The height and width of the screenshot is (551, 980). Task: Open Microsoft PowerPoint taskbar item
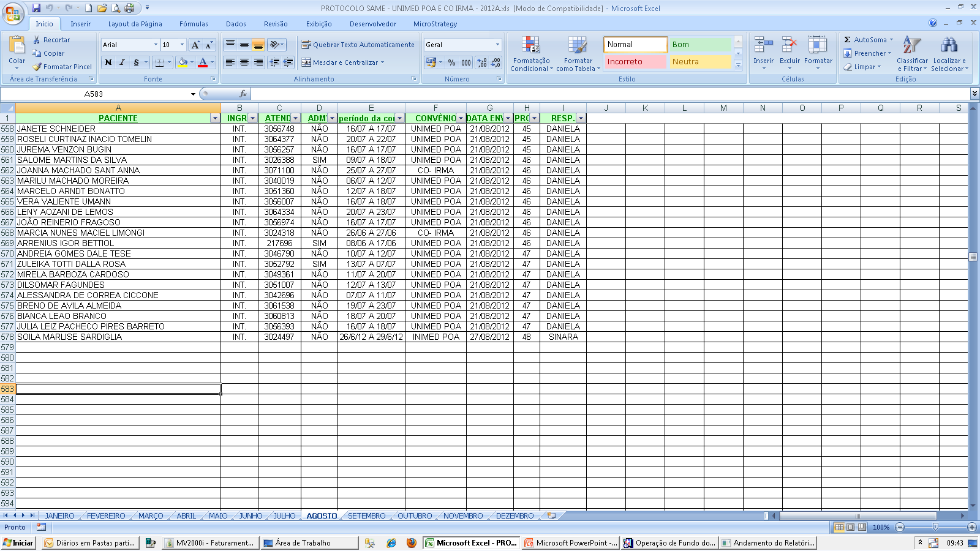[x=571, y=542]
